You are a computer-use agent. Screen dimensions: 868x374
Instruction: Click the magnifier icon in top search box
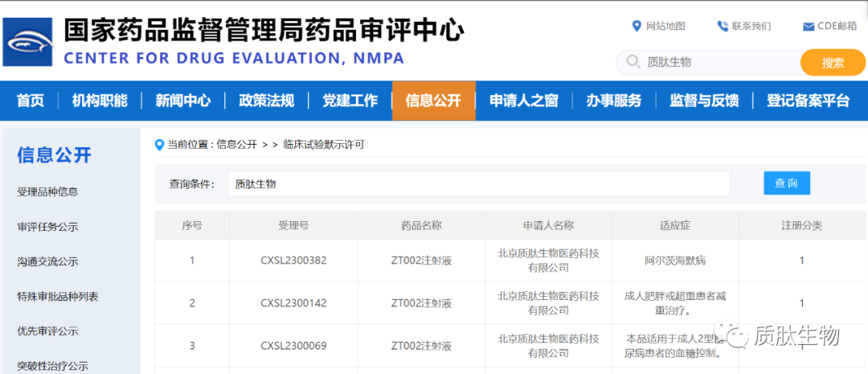[x=633, y=61]
